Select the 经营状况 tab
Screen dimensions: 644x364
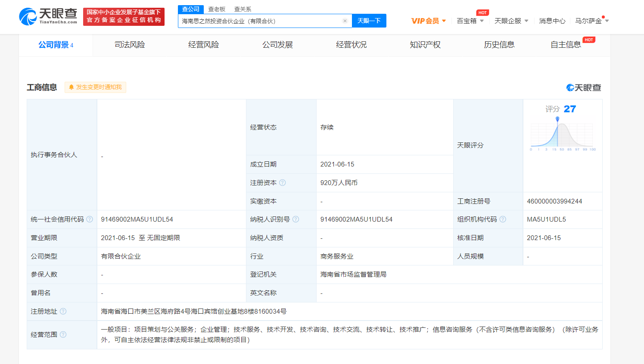[x=351, y=45]
